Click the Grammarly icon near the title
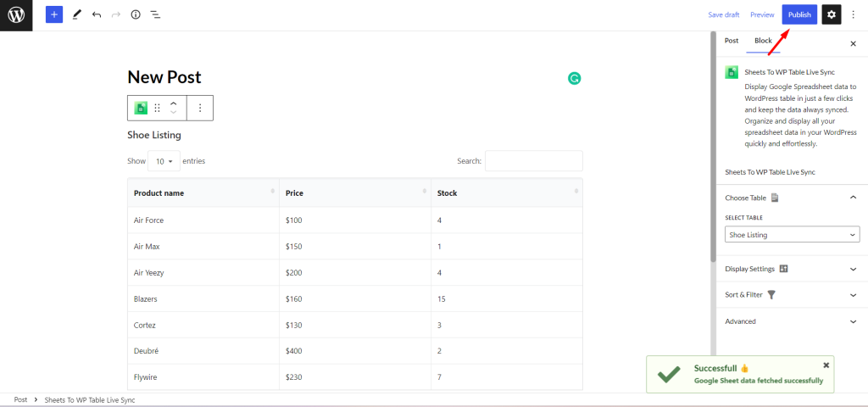 coord(574,79)
